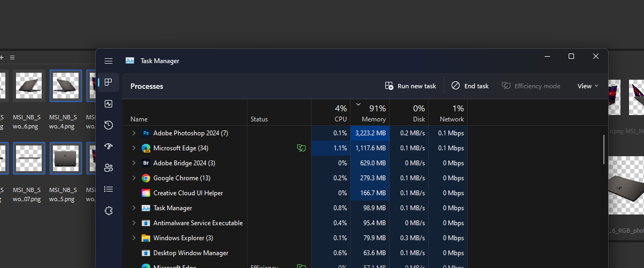Open the View dropdown menu
Screen dimensions: 644x268
tap(588, 86)
